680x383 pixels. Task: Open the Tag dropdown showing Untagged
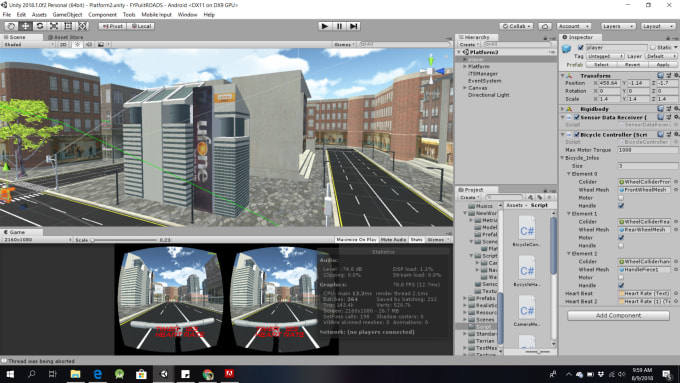coord(605,56)
